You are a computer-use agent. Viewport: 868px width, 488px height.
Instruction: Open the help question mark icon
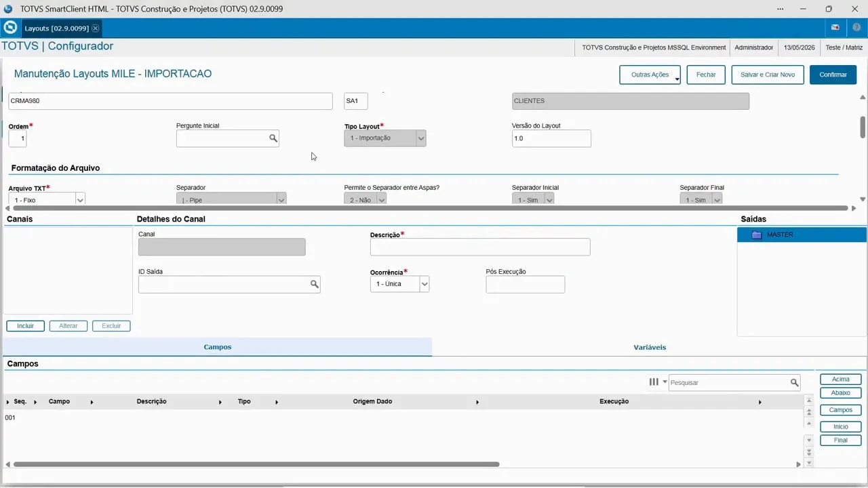tap(856, 28)
